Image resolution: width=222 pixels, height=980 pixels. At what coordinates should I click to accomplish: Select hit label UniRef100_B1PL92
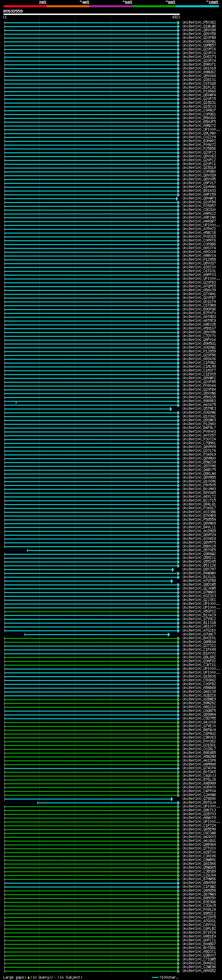(199, 88)
